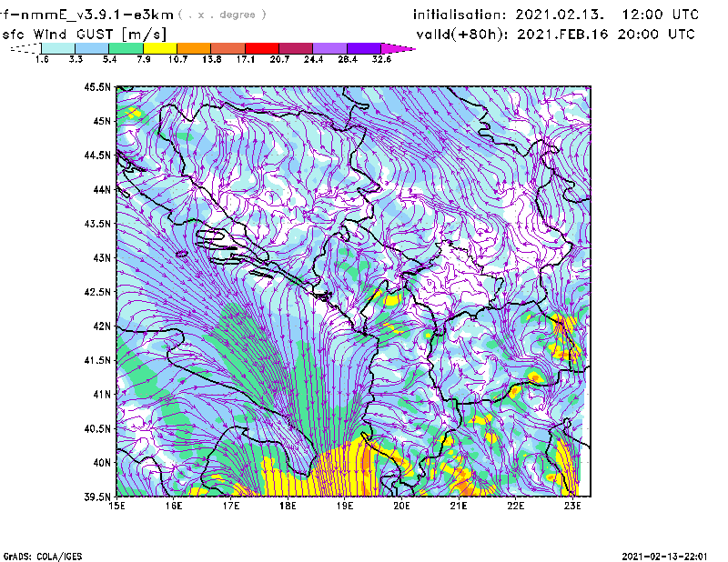This screenshot has height=562, width=728.
Task: Click the 'GrADS: COLA/IGES' credit text
Action: (x=43, y=557)
